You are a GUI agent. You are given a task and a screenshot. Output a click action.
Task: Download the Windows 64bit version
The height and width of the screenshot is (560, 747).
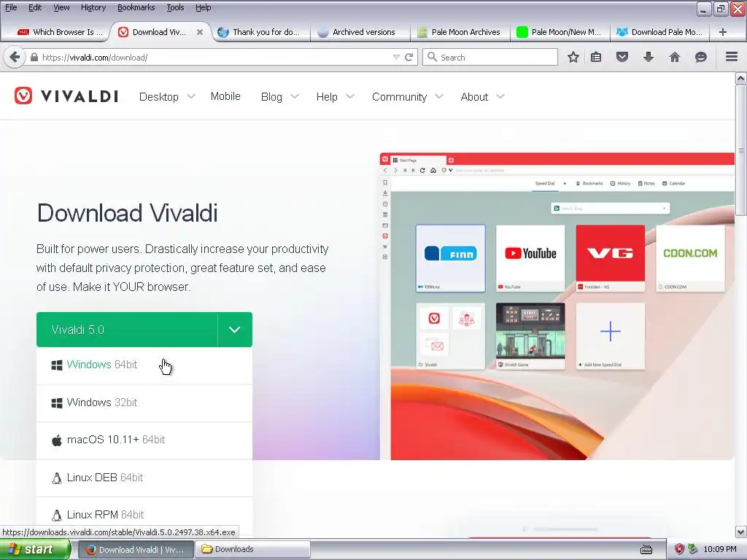tap(144, 365)
